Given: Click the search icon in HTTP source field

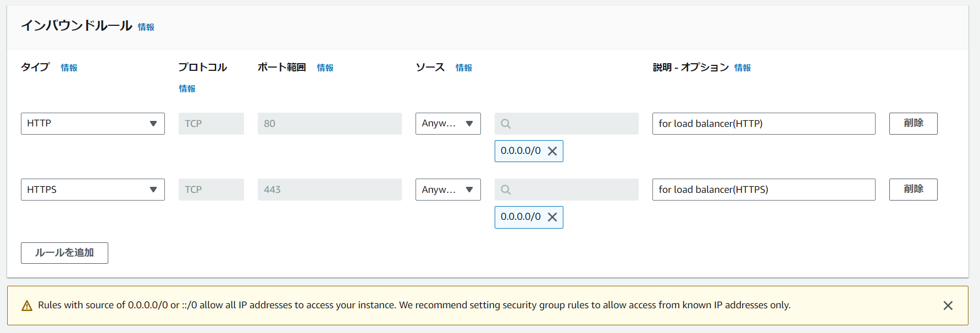Looking at the screenshot, I should click(x=506, y=124).
